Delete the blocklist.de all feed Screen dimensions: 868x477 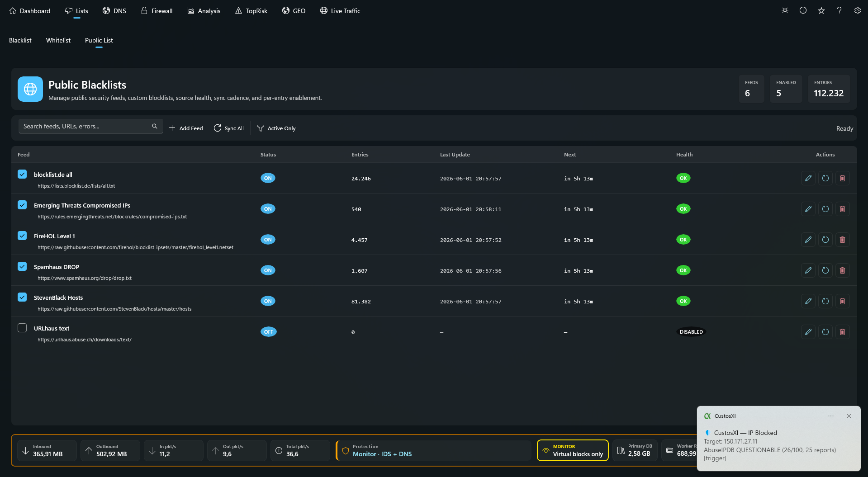[x=842, y=178]
